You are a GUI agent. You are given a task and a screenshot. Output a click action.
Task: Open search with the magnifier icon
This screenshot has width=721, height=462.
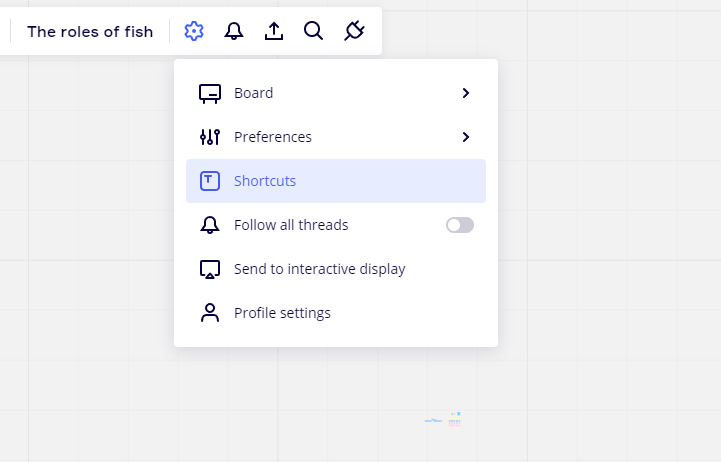tap(313, 31)
